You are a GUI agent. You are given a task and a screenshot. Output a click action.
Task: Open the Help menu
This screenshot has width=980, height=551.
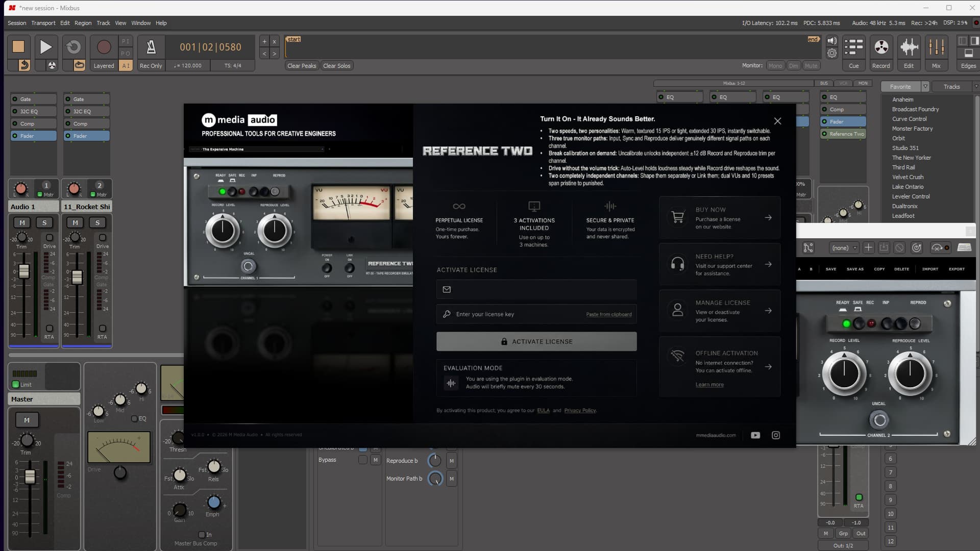[x=161, y=23]
